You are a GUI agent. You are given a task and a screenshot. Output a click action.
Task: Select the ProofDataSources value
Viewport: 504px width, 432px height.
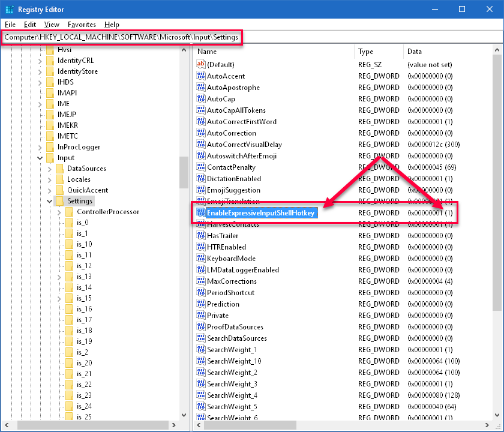point(235,327)
